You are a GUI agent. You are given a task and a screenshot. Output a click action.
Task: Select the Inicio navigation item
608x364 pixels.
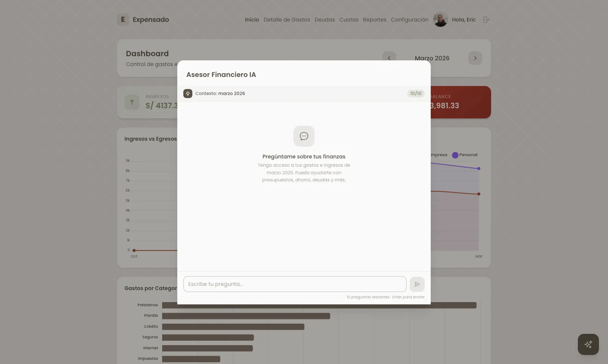tap(252, 20)
